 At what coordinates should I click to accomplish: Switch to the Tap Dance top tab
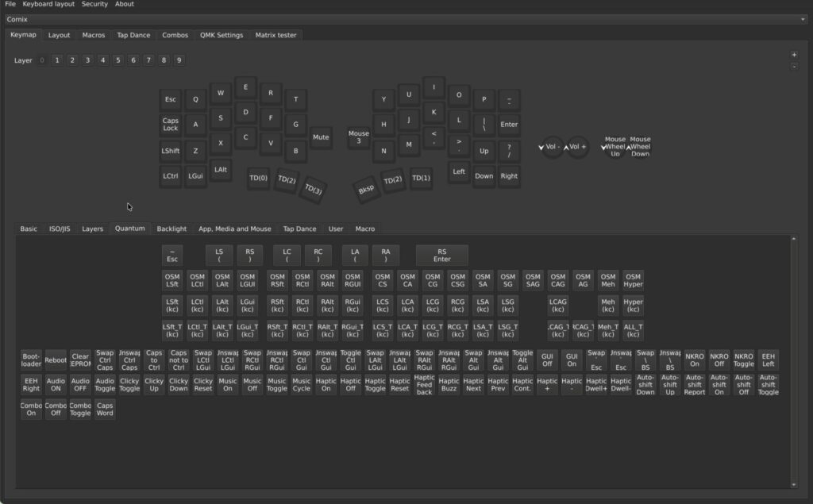tap(133, 35)
